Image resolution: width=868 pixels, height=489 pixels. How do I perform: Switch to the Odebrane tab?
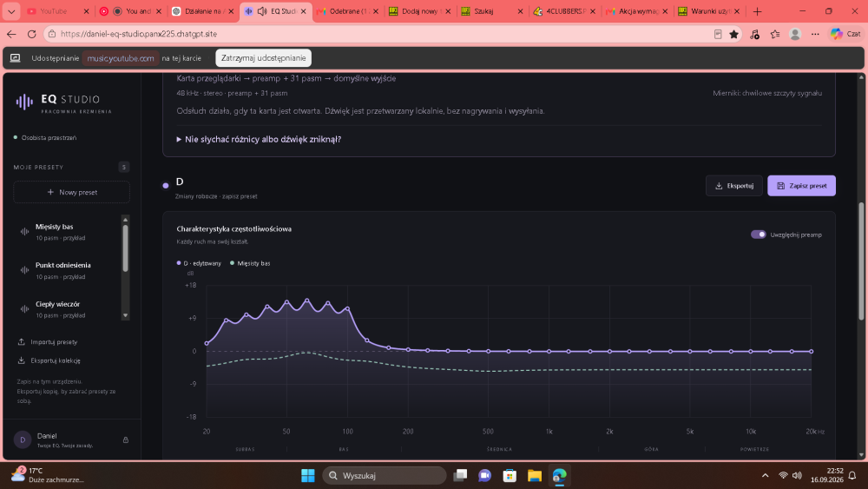[348, 11]
